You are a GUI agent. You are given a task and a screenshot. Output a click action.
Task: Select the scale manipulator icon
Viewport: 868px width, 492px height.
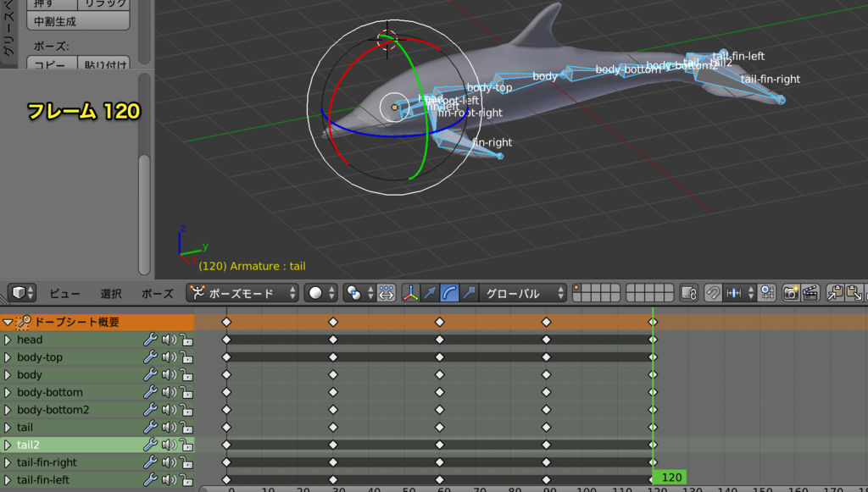(x=469, y=293)
